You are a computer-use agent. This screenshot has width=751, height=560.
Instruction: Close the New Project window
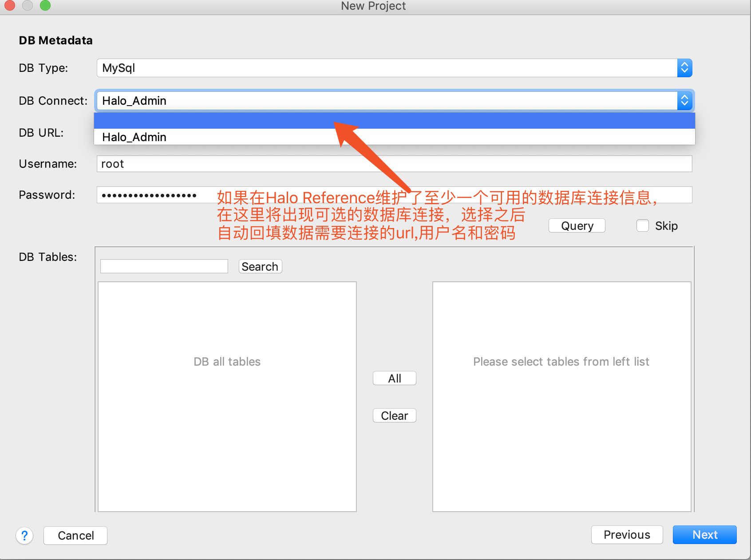point(9,5)
